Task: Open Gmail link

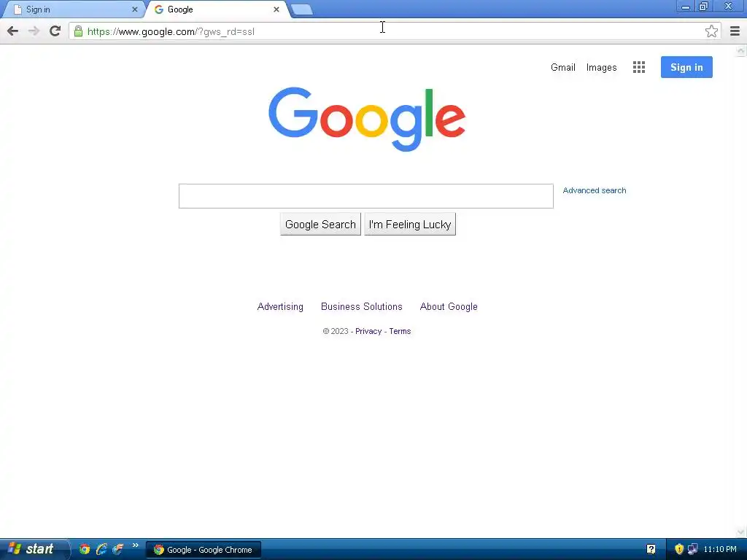Action: point(563,68)
